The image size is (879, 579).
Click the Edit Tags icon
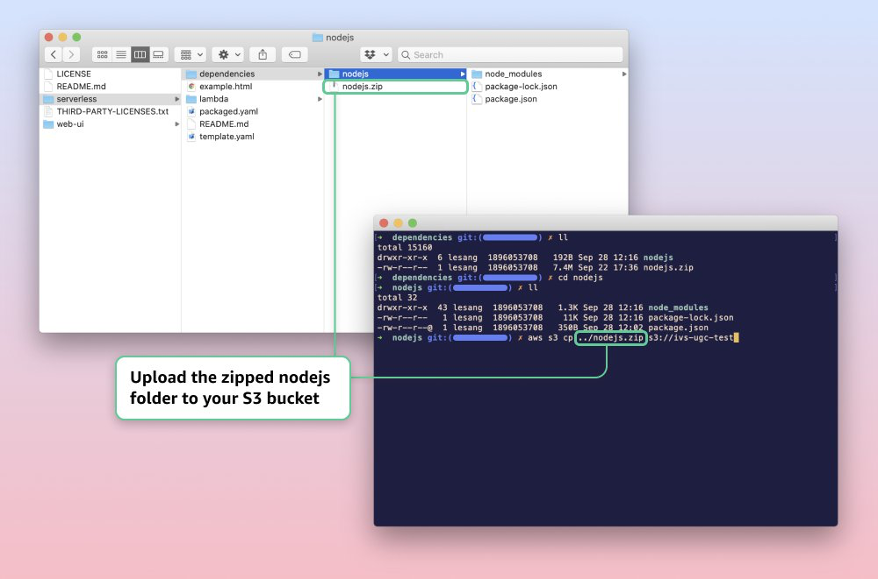[x=295, y=54]
